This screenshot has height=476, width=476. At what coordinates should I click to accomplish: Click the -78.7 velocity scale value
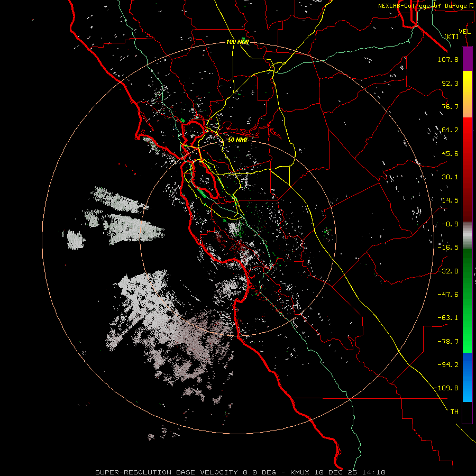(448, 342)
